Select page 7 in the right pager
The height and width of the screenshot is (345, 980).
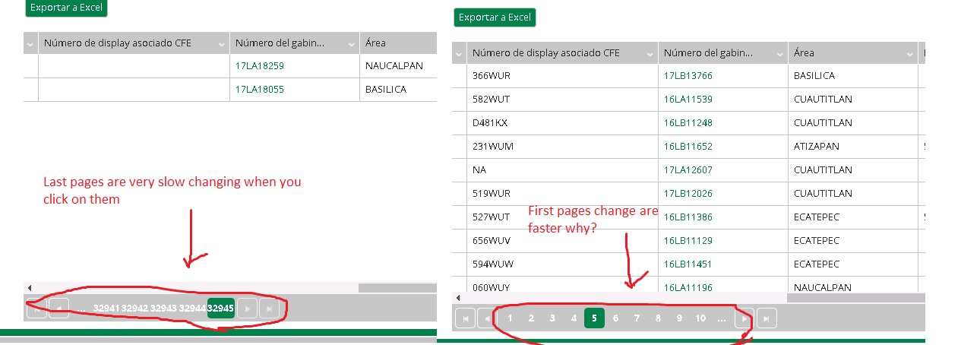637,318
